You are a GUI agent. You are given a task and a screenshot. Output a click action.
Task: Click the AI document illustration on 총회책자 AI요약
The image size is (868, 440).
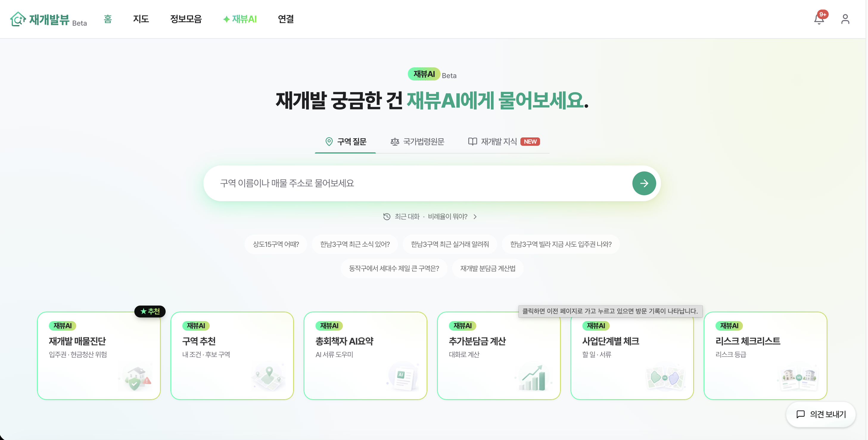click(x=403, y=377)
